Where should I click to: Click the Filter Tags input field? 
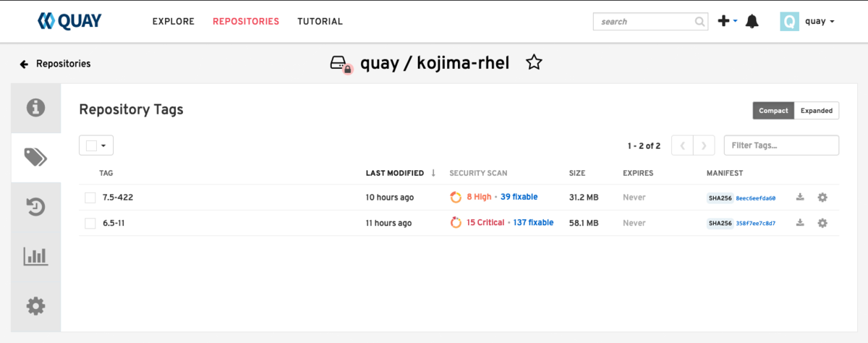click(x=781, y=145)
